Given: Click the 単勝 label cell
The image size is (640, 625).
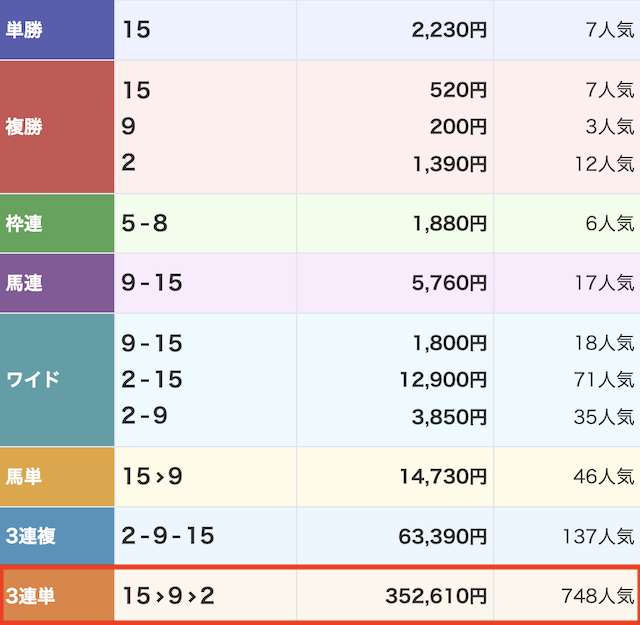Looking at the screenshot, I should 57,29.
